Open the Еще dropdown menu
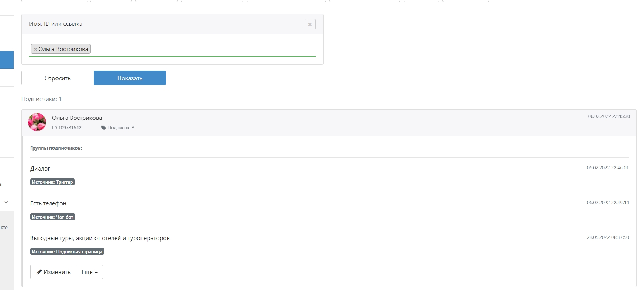Image resolution: width=644 pixels, height=290 pixels. click(x=90, y=272)
